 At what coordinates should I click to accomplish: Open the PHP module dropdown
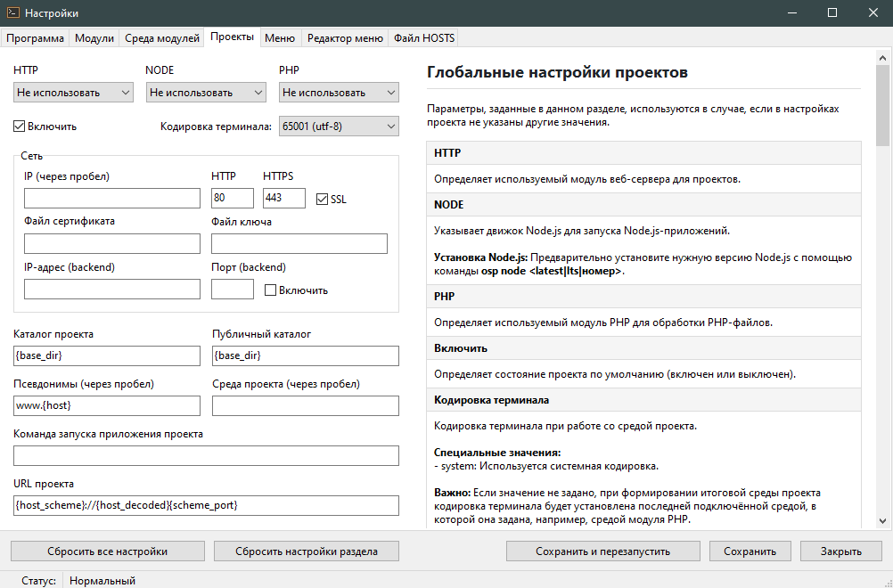pyautogui.click(x=339, y=93)
